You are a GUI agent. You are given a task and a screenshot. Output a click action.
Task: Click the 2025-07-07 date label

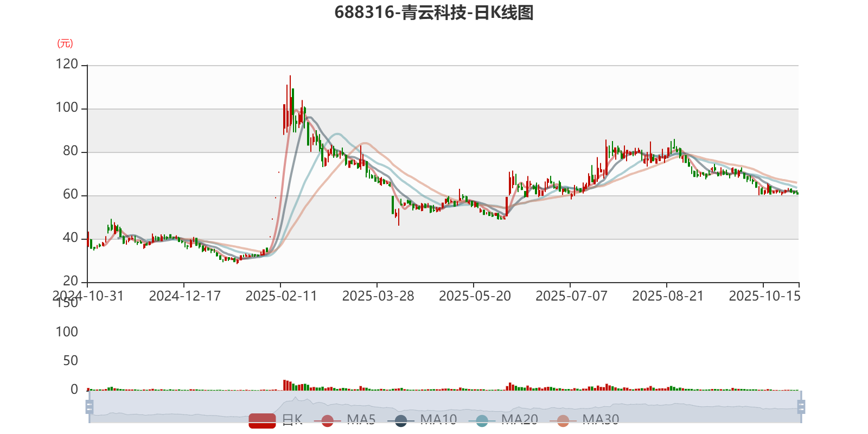click(571, 296)
